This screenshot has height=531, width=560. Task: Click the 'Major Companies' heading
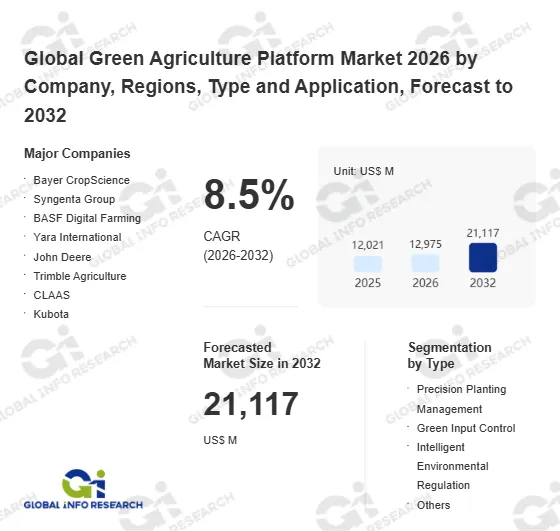coord(77,154)
